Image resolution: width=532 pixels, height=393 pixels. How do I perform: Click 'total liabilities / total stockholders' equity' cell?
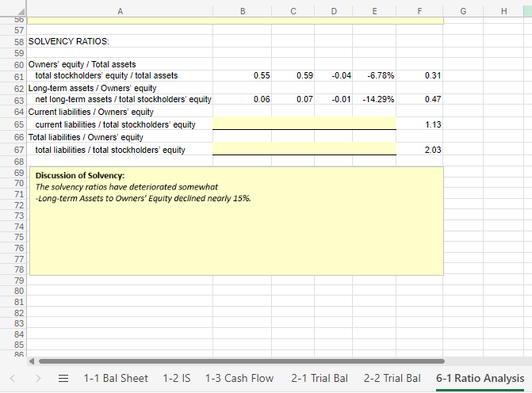(120, 150)
